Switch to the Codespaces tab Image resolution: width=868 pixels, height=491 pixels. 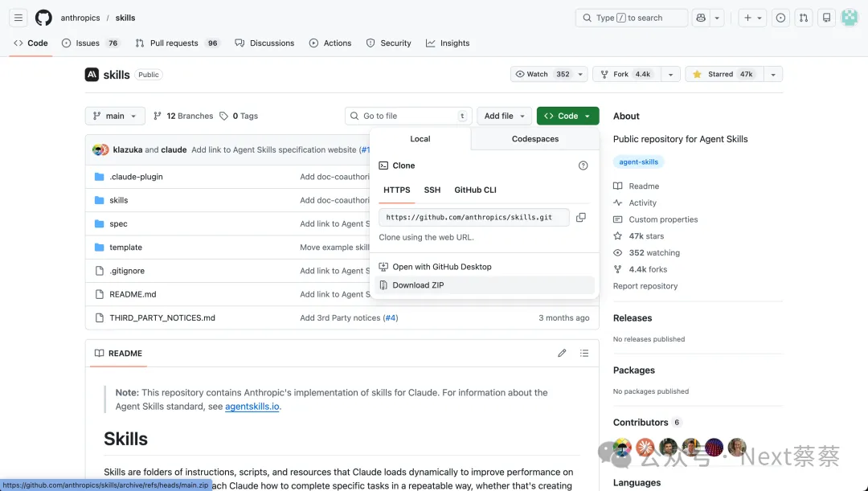[534, 139]
